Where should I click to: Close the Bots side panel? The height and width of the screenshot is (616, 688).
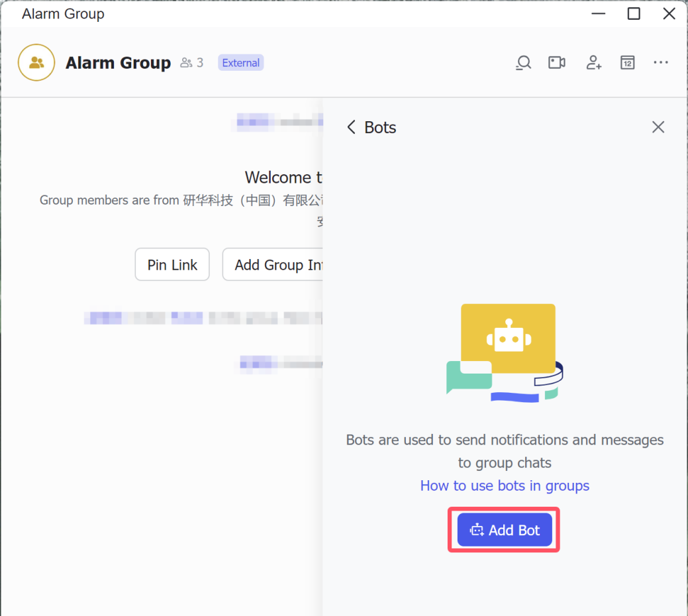click(x=658, y=127)
